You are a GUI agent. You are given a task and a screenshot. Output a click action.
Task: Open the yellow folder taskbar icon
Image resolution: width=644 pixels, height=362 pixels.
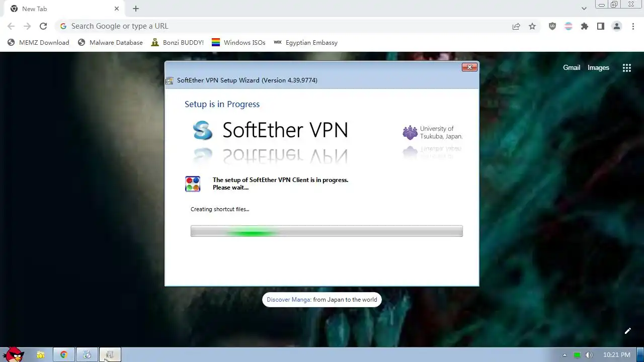[41, 355]
